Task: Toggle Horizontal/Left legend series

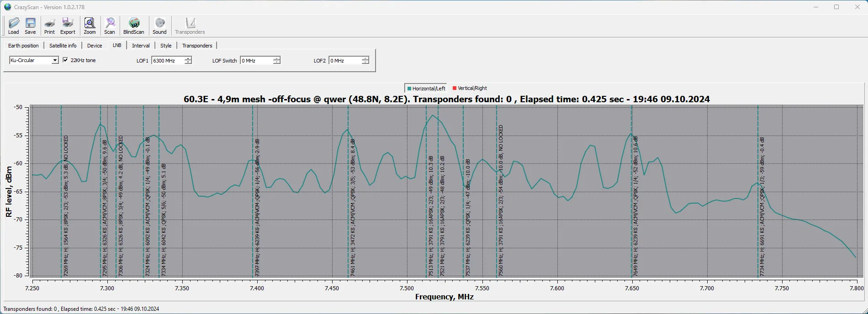Action: [426, 88]
